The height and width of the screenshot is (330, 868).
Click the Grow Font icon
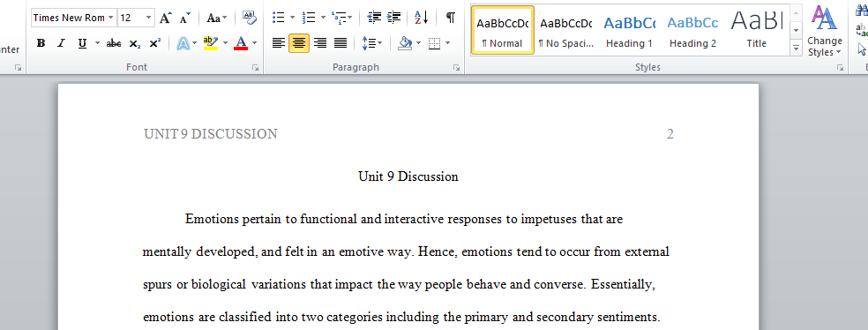[166, 18]
